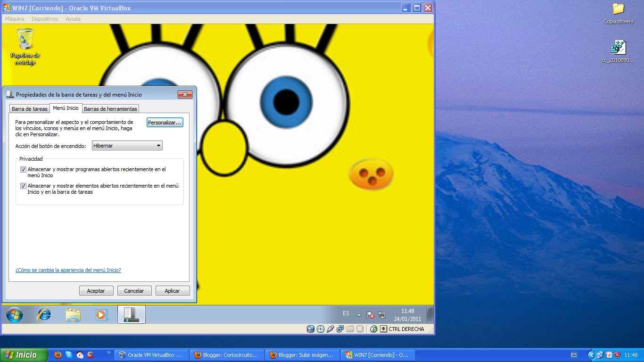Open the Start menu appearance help link
Screen dimensions: 644x362
[68, 270]
